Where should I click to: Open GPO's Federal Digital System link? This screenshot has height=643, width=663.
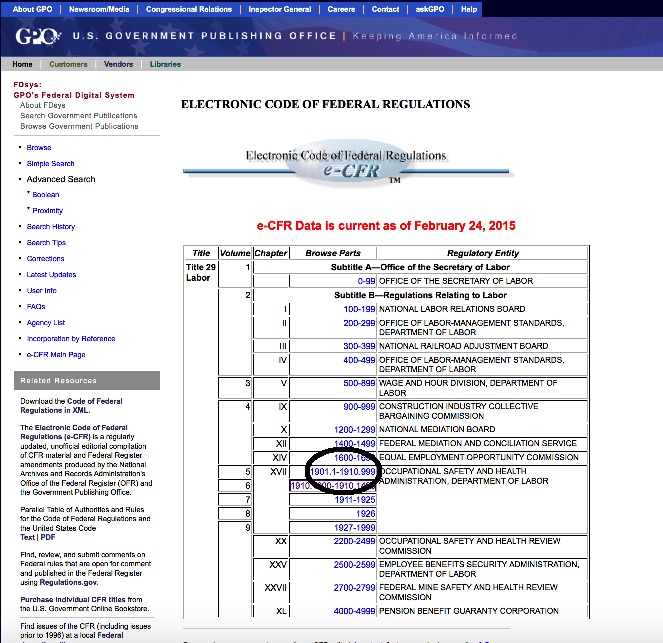coord(74,95)
